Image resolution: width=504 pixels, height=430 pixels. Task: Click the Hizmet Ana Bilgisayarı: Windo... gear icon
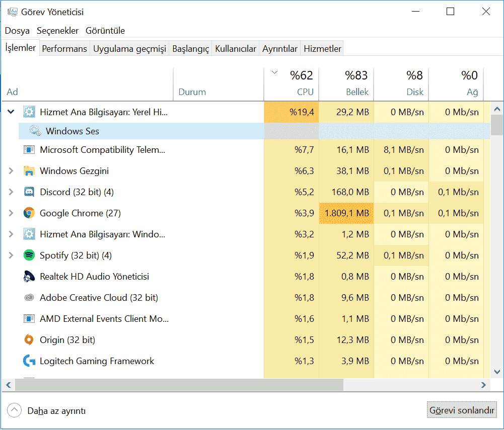pos(29,234)
